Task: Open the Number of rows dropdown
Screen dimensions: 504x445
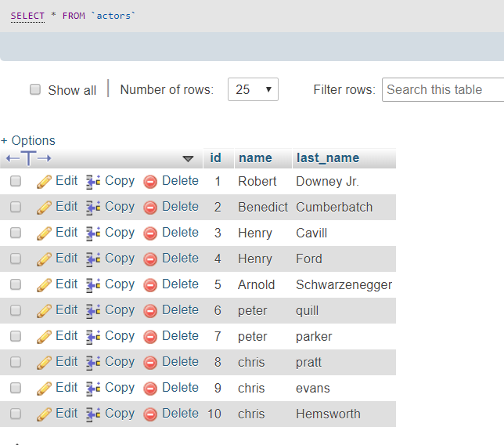Action: pyautogui.click(x=253, y=89)
